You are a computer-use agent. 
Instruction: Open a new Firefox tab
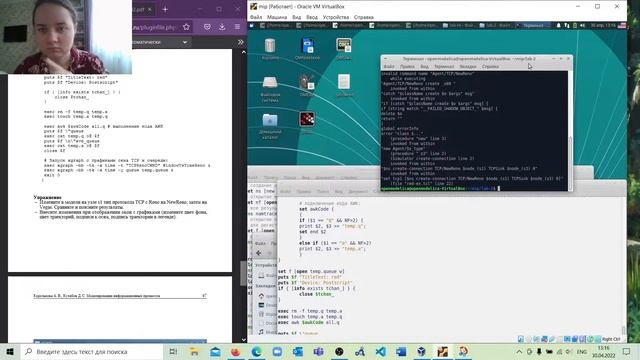[165, 9]
